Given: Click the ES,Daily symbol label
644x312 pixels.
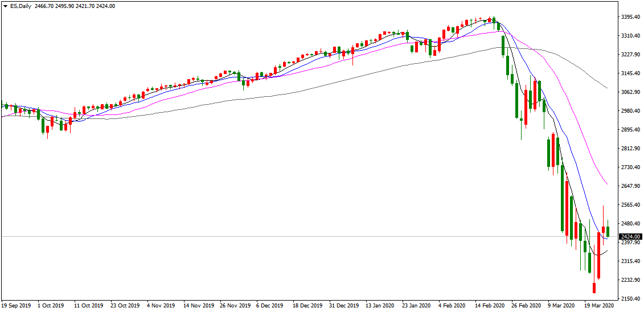Looking at the screenshot, I should point(20,6).
